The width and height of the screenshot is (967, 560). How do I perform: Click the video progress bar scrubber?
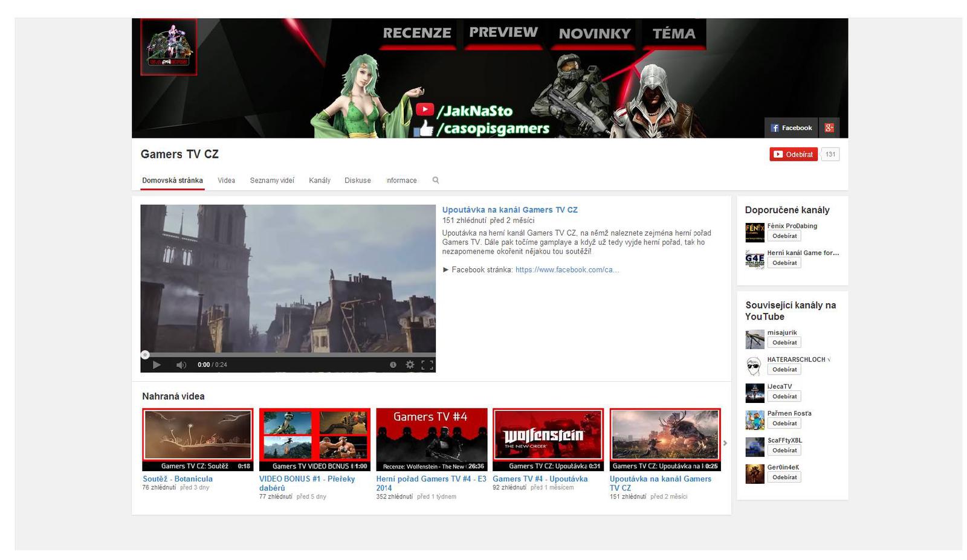tap(145, 355)
